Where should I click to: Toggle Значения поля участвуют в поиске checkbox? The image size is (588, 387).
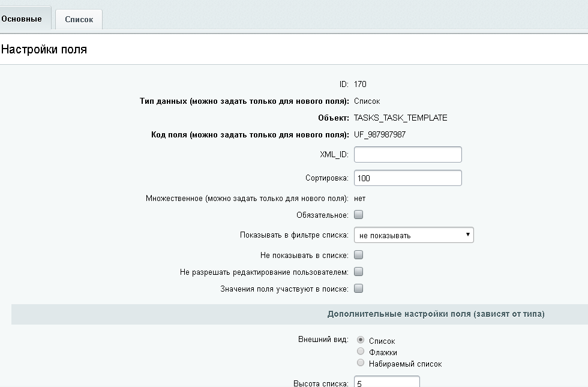[x=359, y=289]
